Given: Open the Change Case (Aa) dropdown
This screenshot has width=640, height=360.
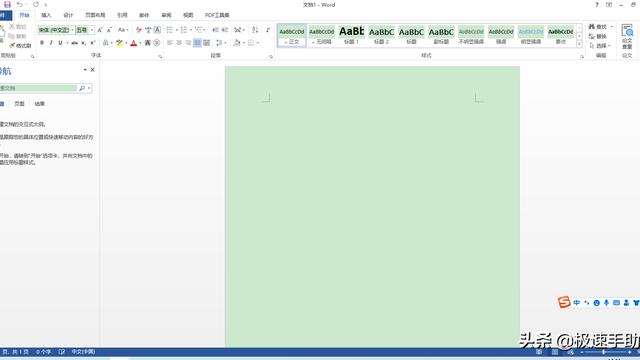Looking at the screenshot, I should pos(123,30).
